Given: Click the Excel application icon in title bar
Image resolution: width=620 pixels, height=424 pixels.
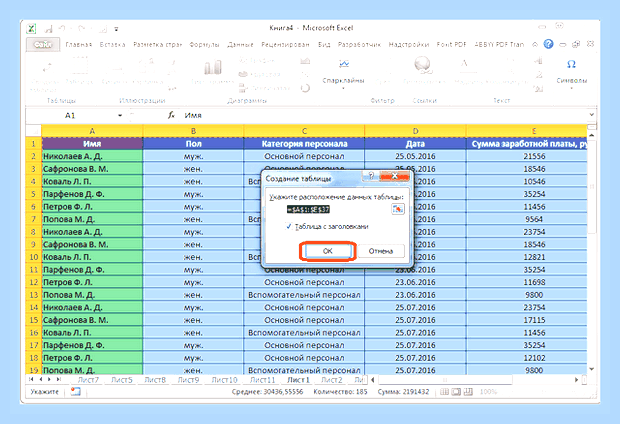Looking at the screenshot, I should [x=31, y=28].
